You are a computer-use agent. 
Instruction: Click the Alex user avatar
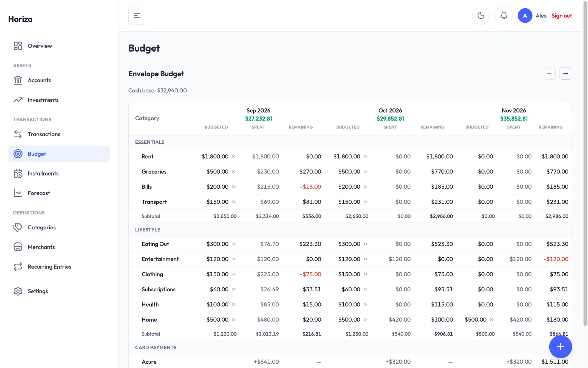click(525, 16)
